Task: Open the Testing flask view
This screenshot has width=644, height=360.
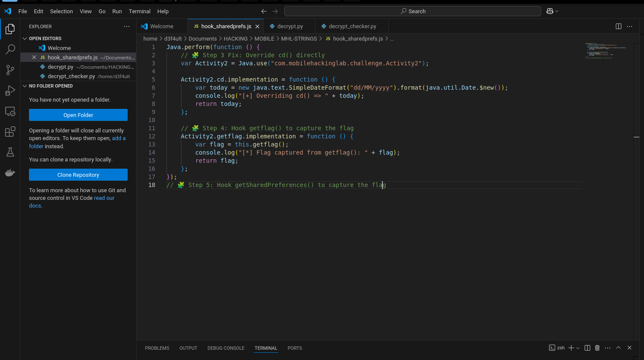Action: 10,152
